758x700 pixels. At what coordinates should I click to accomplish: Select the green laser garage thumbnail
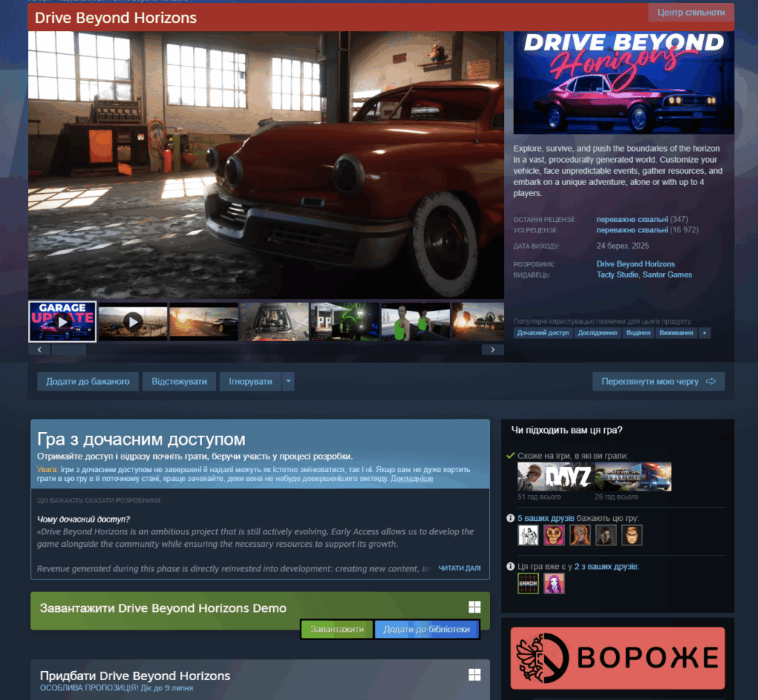tap(345, 322)
